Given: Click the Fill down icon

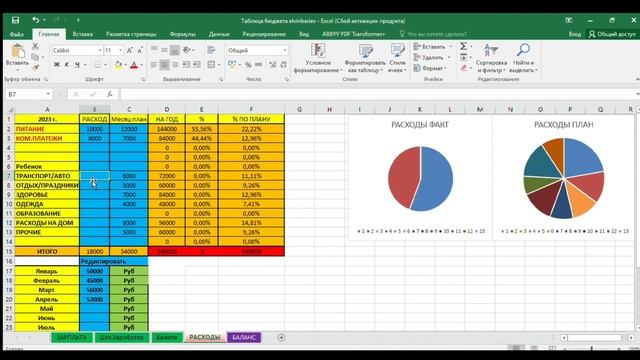Looking at the screenshot, I should pos(464,57).
